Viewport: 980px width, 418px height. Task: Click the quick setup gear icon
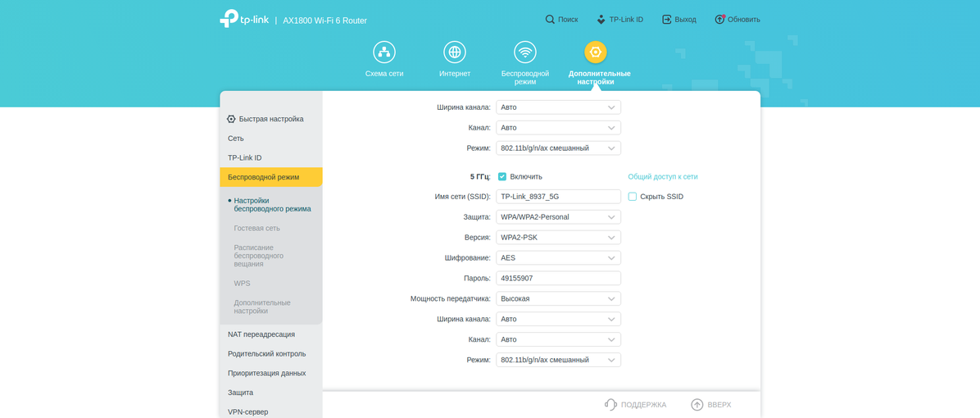click(231, 119)
